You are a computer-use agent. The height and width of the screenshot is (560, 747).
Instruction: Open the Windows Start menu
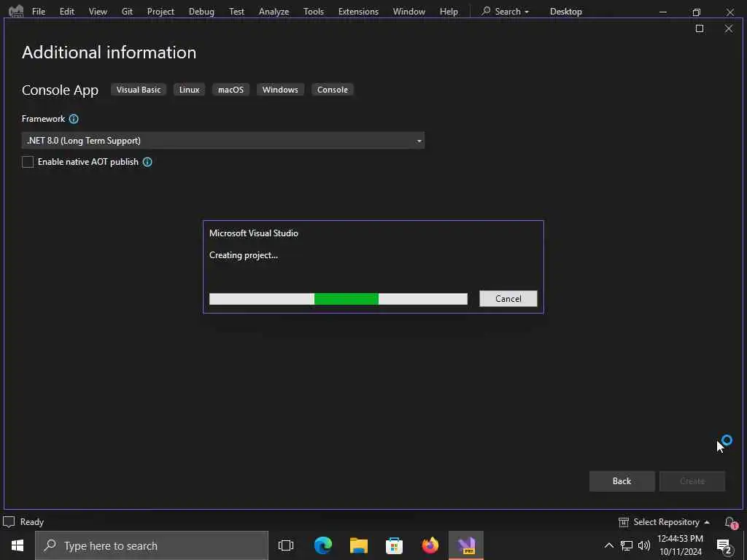pos(18,545)
